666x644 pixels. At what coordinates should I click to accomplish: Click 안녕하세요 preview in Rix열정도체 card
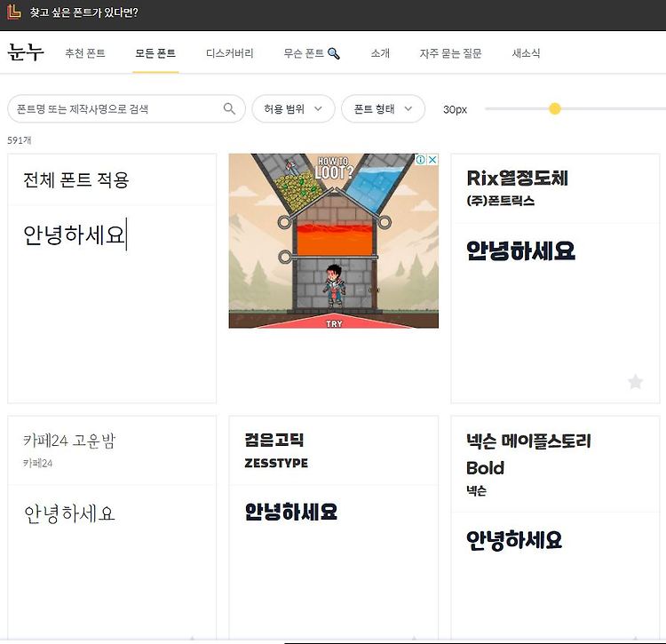[x=520, y=250]
